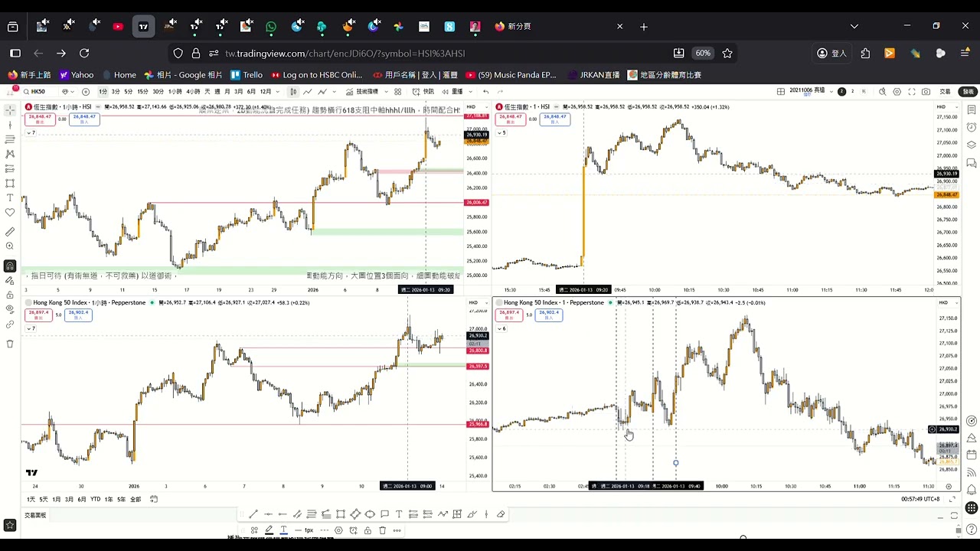Viewport: 980px width, 551px height.
Task: Select the text T tool in floating drawing toolbar
Action: click(399, 514)
